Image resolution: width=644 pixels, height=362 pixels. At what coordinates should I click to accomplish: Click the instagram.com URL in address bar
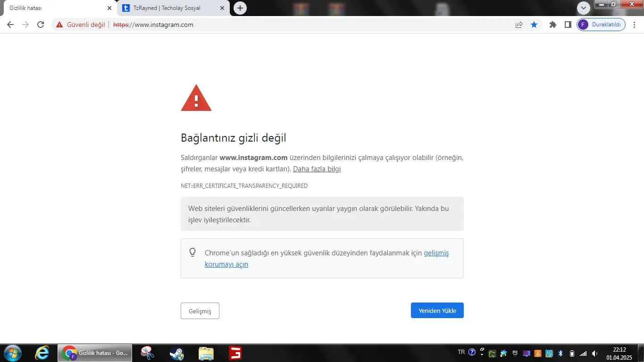pyautogui.click(x=153, y=25)
